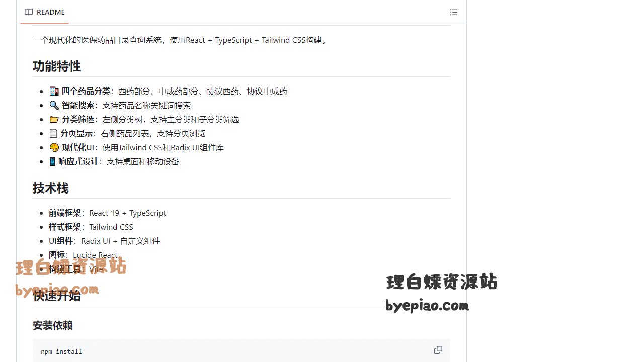Click the magnifier emoji beside 智能搜索

click(x=54, y=105)
